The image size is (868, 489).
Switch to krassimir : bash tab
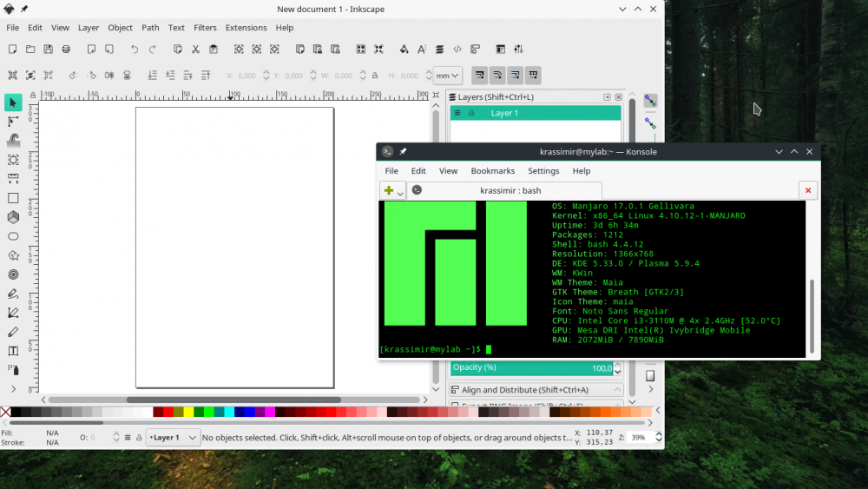(x=505, y=190)
